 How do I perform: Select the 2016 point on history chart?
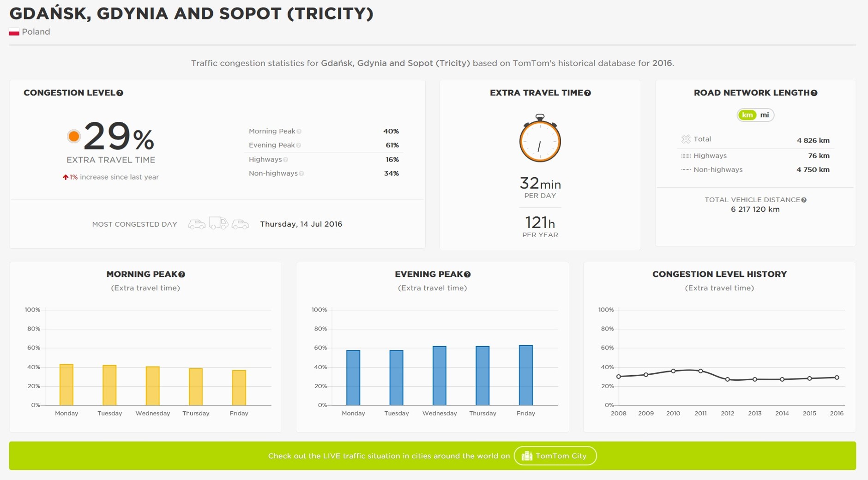point(837,378)
